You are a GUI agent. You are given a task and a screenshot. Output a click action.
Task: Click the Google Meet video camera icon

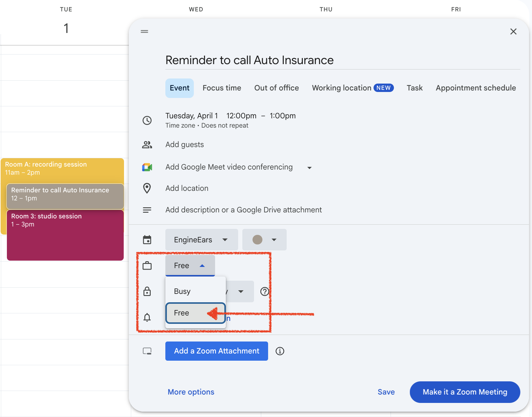pyautogui.click(x=147, y=167)
